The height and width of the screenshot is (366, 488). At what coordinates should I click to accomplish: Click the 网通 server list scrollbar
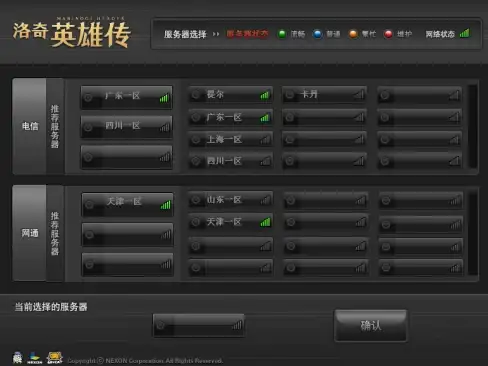[x=473, y=234]
